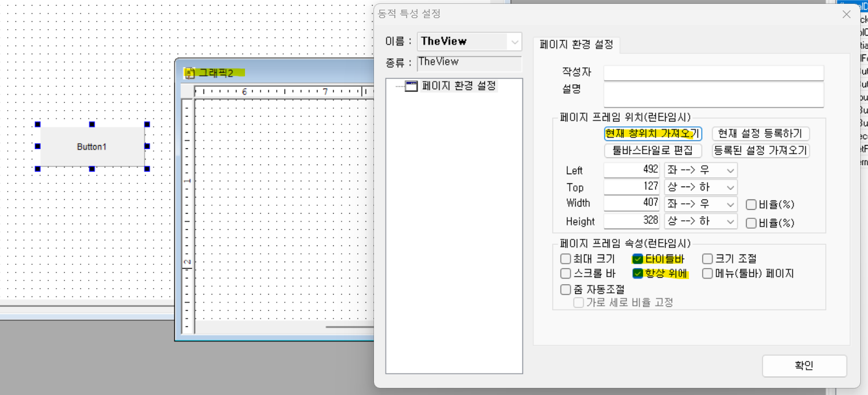
Task: Click the 종류 TheView field
Action: point(469,63)
